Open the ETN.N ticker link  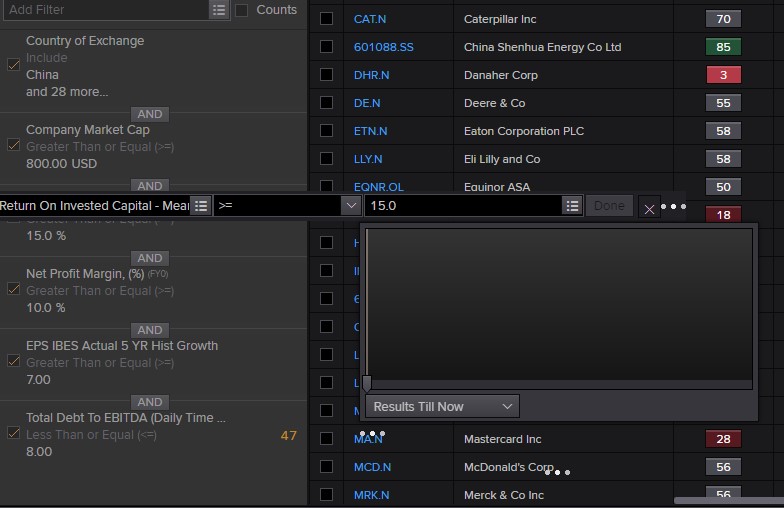(x=370, y=131)
